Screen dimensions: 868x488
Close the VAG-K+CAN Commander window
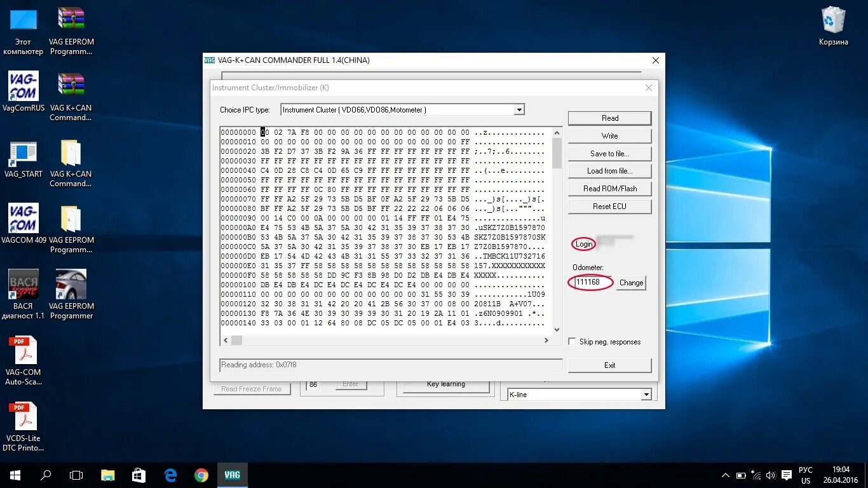[656, 60]
